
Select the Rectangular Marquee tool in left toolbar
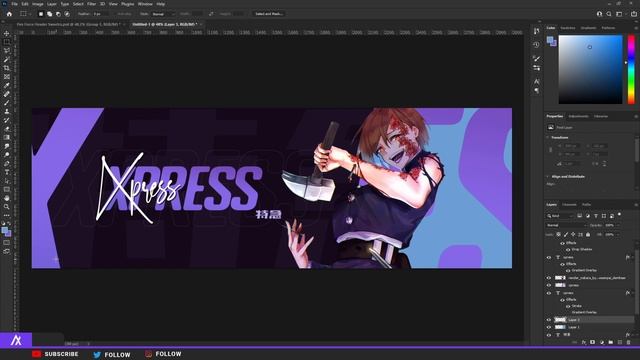[7, 42]
